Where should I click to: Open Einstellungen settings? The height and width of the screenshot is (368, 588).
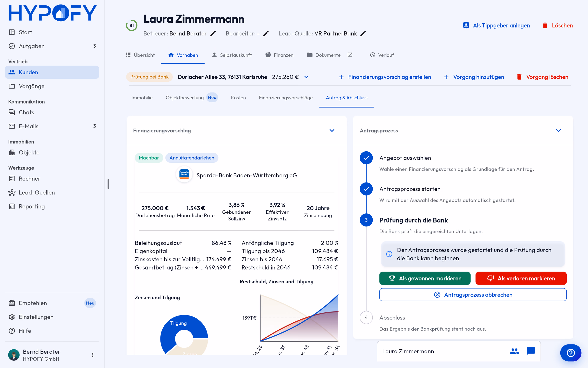point(52,317)
